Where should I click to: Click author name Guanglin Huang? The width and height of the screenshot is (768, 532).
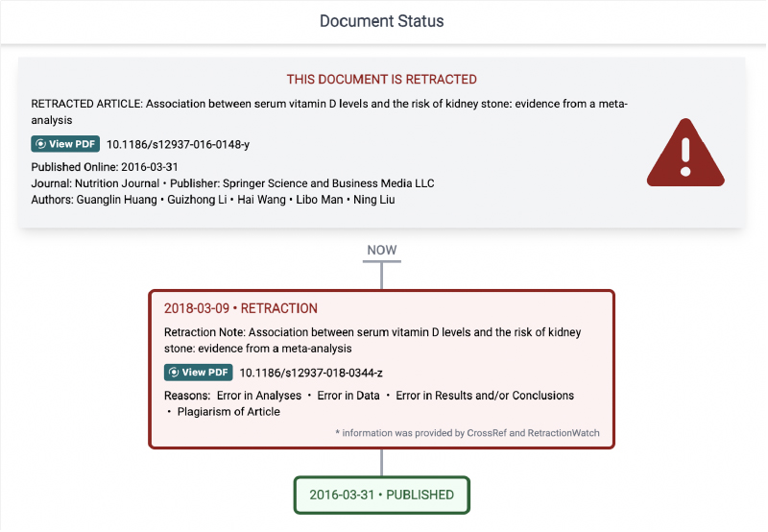[116, 200]
